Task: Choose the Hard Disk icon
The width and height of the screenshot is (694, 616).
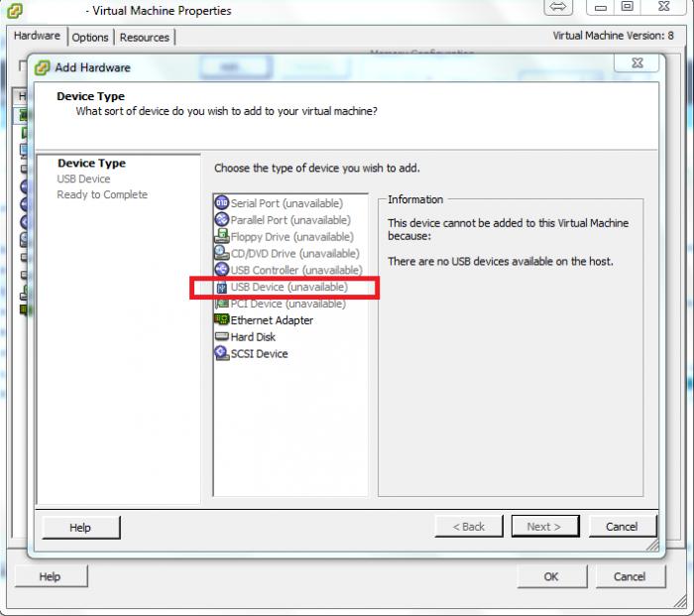Action: coord(222,336)
